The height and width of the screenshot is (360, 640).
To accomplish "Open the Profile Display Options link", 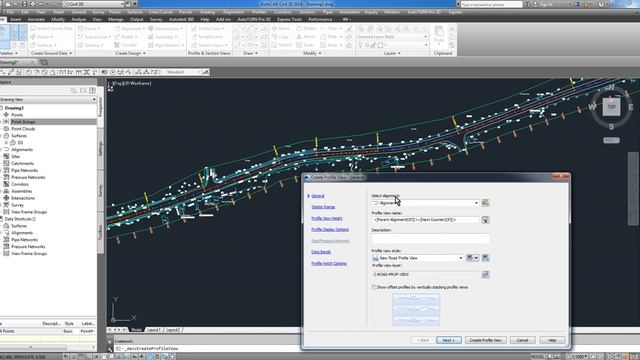I will pyautogui.click(x=330, y=229).
